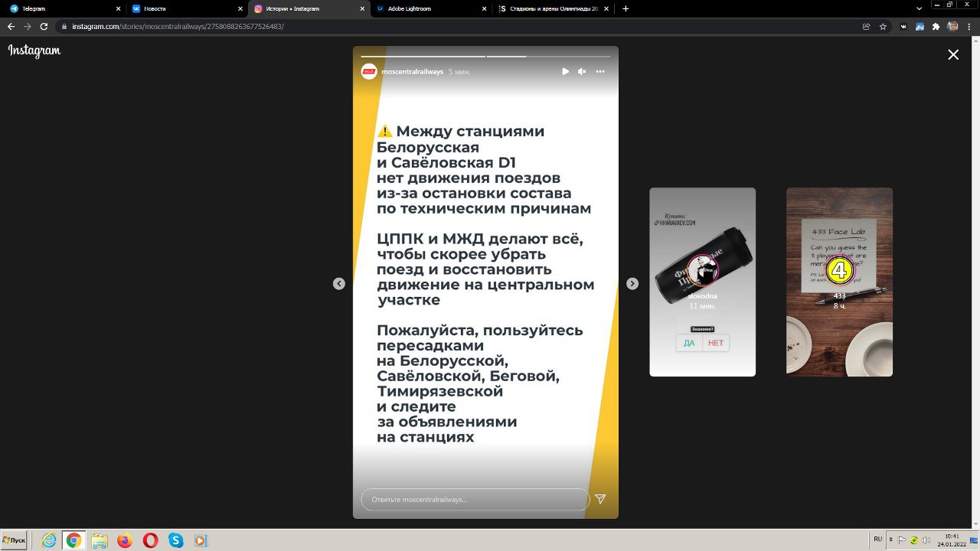Open the slovodna story thumbnail
Viewport: 980px width, 551px height.
702,282
